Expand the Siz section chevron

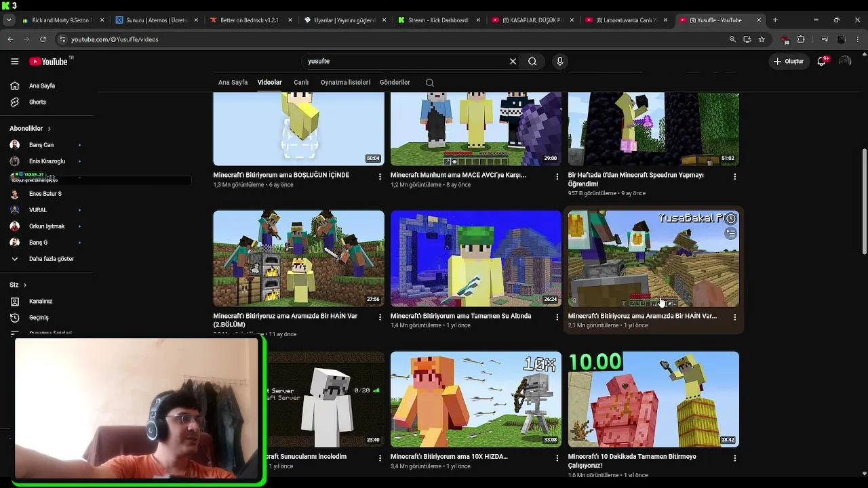(25, 285)
